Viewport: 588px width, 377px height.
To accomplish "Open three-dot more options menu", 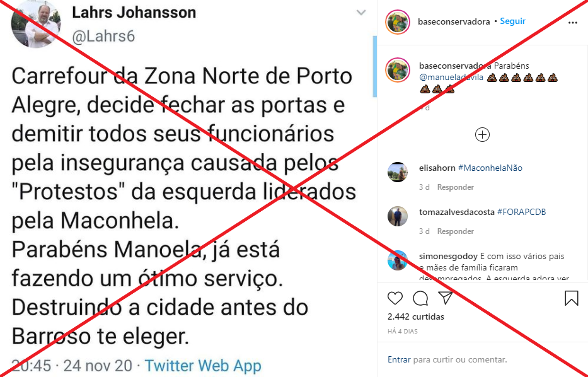I will click(573, 23).
